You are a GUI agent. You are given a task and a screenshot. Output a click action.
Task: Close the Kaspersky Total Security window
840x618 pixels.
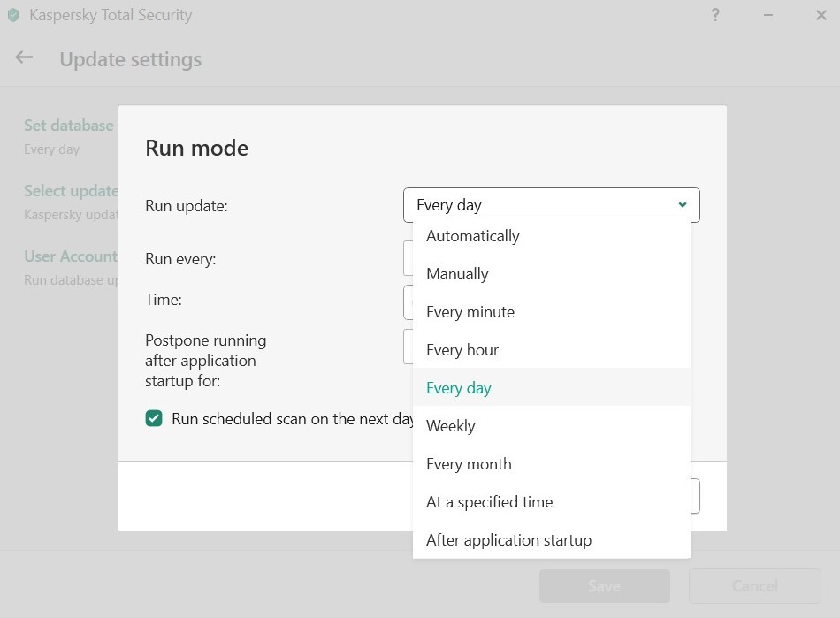click(x=821, y=15)
